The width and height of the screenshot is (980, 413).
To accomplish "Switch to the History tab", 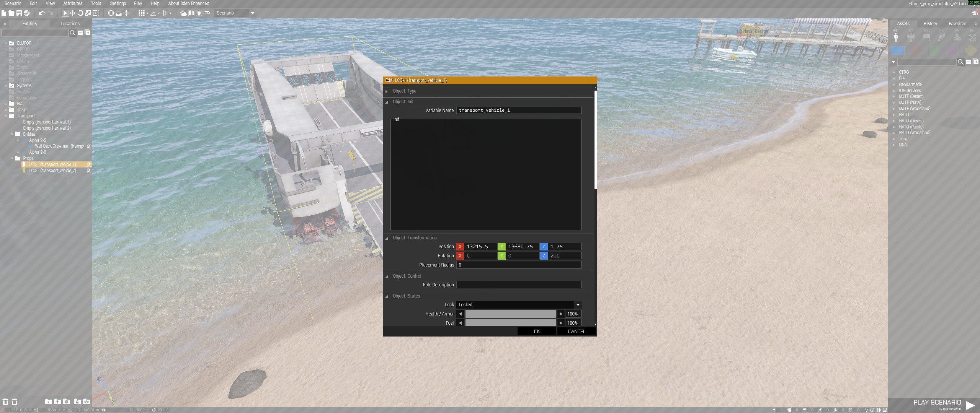I will [x=930, y=24].
